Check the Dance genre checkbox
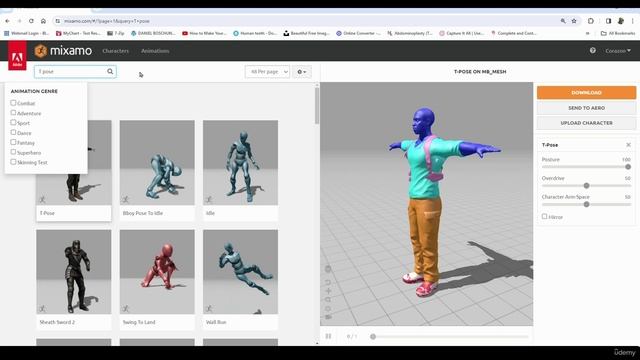The height and width of the screenshot is (360, 640). point(13,132)
